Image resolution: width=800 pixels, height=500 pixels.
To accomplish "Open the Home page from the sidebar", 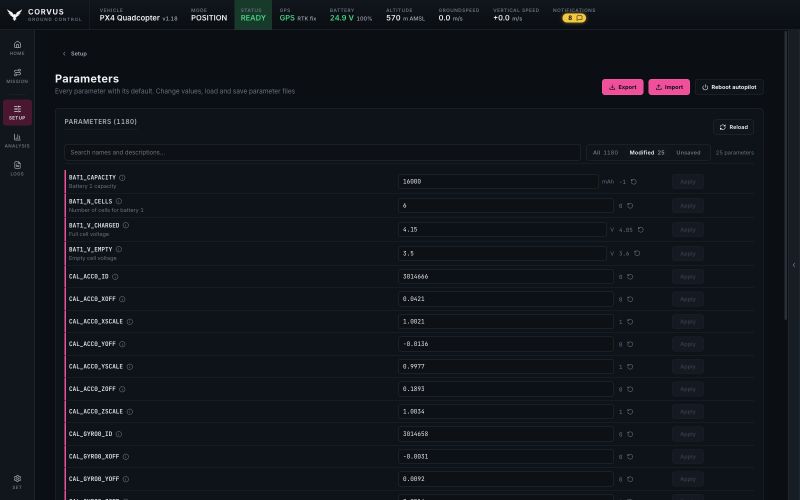I will [17, 48].
